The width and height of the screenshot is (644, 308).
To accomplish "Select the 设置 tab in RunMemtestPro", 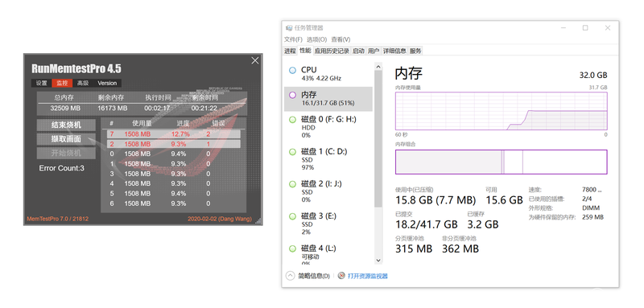I will pyautogui.click(x=42, y=83).
